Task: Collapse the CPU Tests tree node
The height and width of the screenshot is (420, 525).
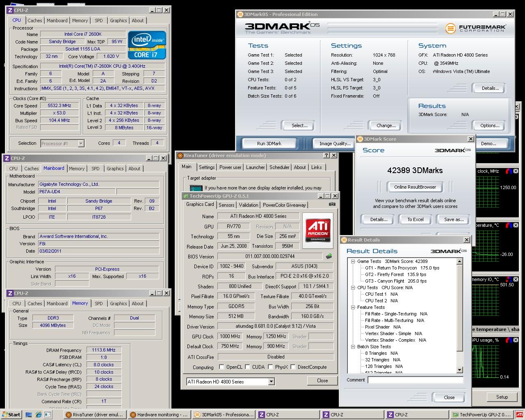Action: click(x=353, y=288)
